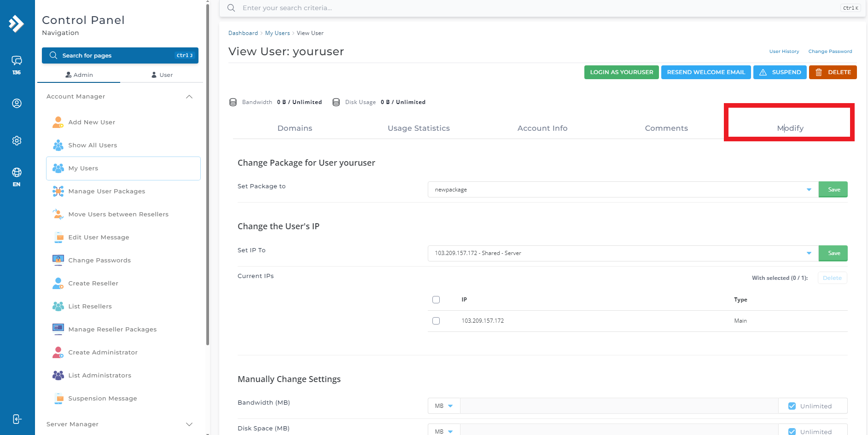Click the warning icon on SUSPEND button

coord(763,72)
